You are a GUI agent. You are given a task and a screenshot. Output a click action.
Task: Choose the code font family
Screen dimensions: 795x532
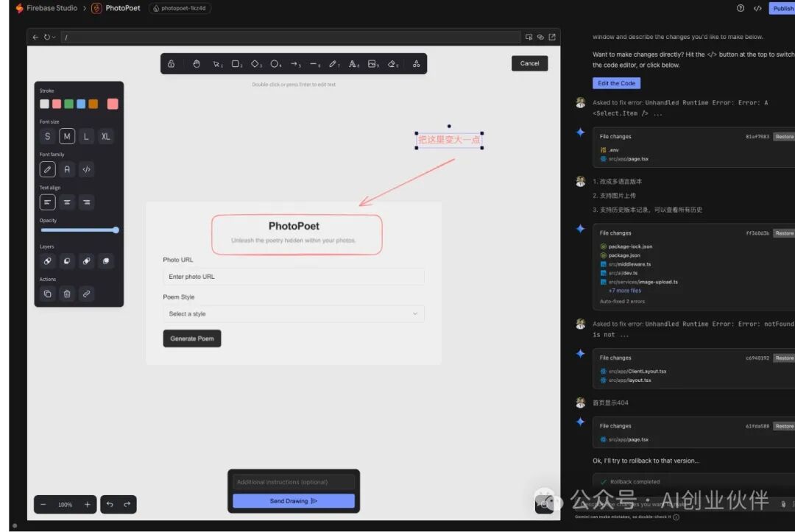(86, 169)
